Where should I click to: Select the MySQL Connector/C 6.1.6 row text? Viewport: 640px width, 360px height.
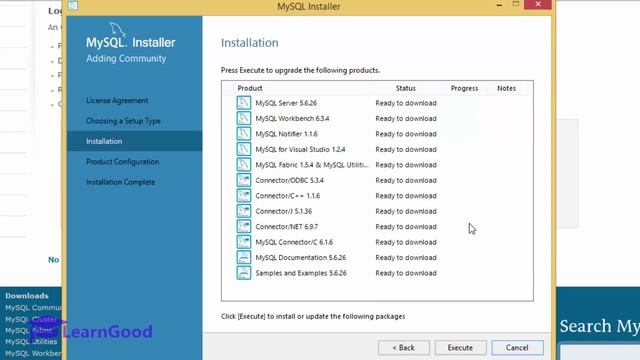click(294, 242)
